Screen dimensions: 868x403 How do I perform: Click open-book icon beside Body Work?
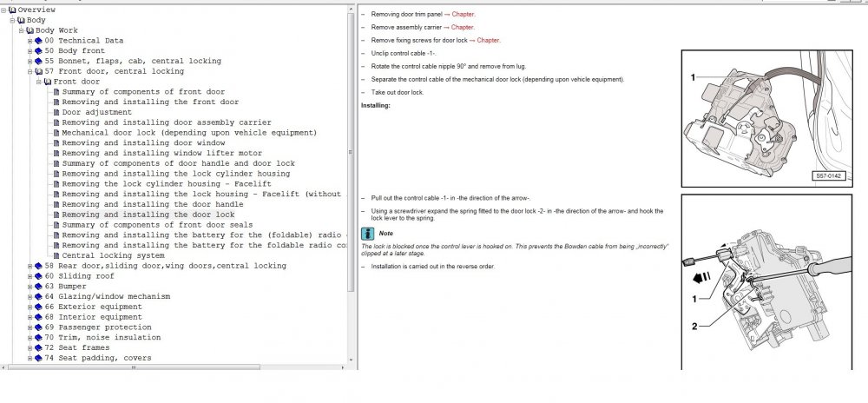pos(30,30)
